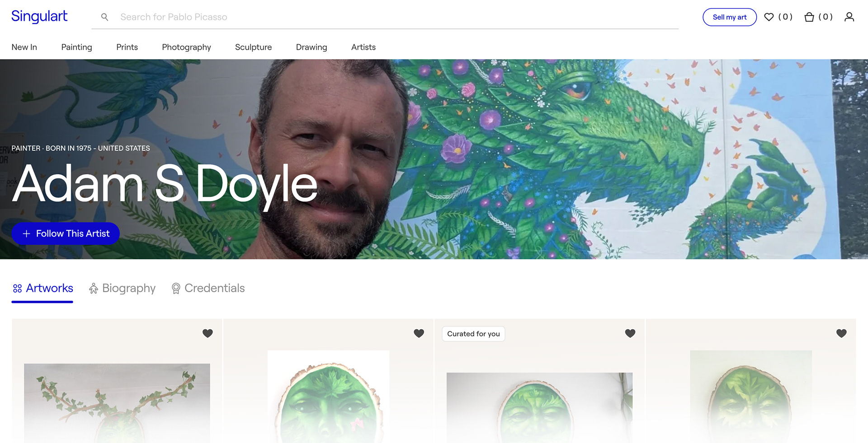The image size is (868, 443).
Task: Toggle the heart on the fourth artwork
Action: 841,333
